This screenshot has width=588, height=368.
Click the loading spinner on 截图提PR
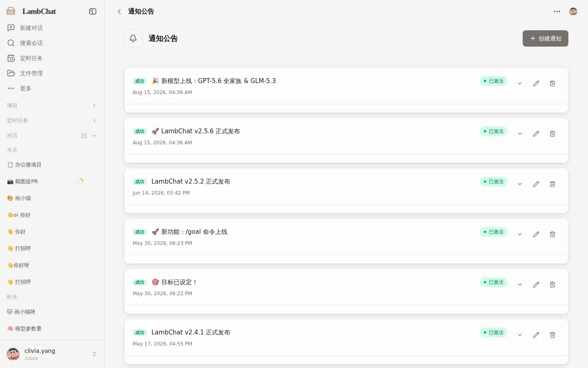pos(80,182)
